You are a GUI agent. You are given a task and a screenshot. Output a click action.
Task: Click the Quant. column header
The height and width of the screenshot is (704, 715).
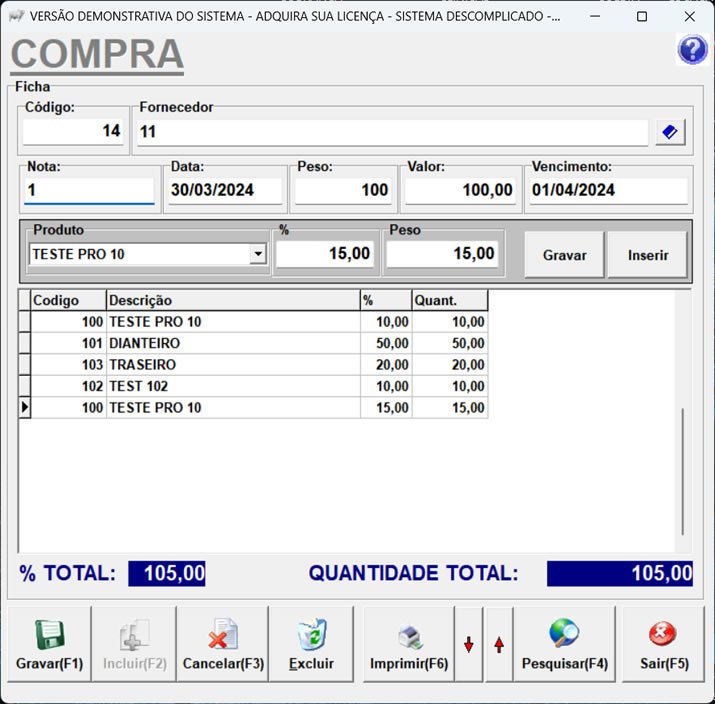coord(450,300)
